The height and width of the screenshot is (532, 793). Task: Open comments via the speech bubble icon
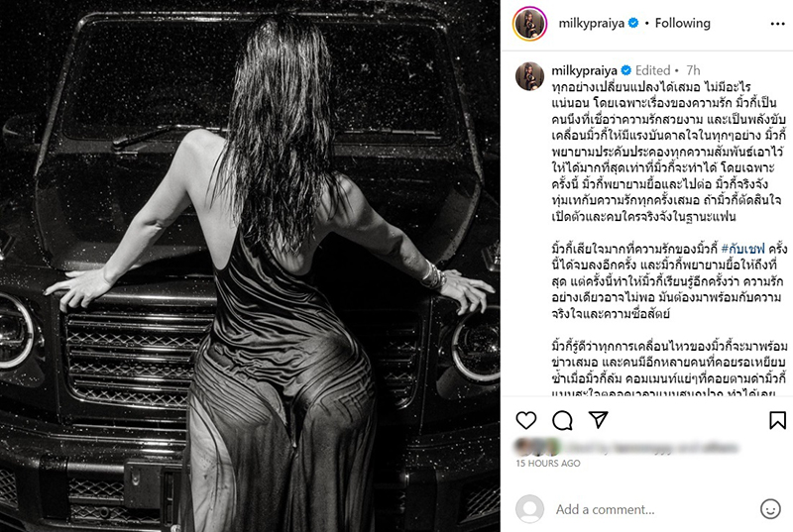562,420
